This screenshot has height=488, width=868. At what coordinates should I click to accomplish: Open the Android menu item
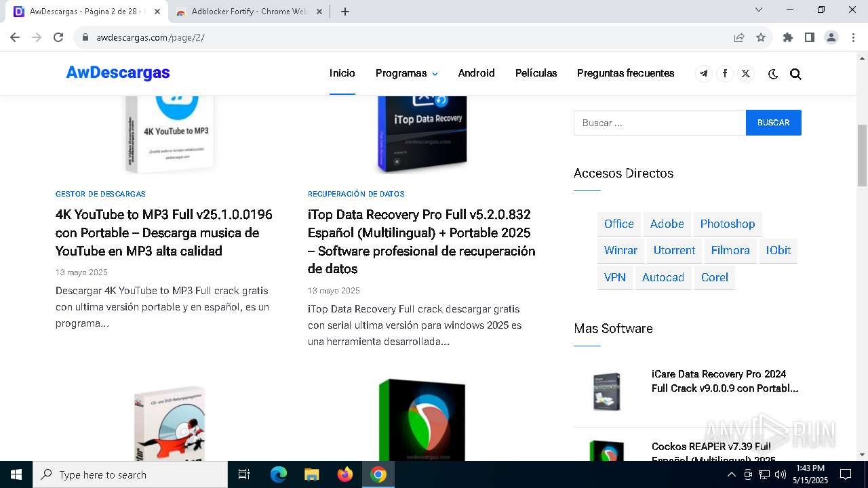click(476, 73)
